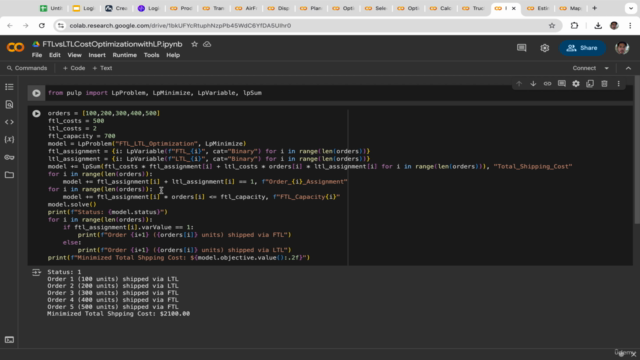Copy link to cell icon
The image size is (640, 360).
[547, 84]
